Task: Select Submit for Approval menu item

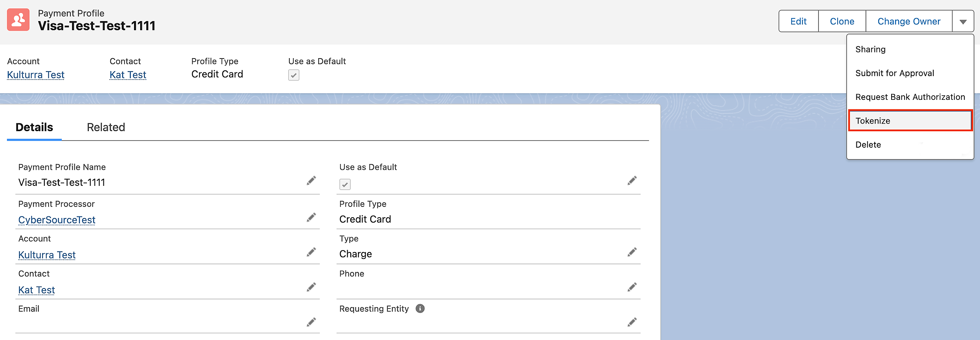Action: (x=895, y=73)
